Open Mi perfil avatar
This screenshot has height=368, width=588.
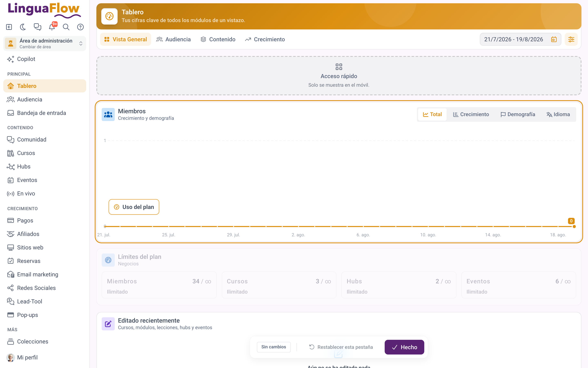10,357
